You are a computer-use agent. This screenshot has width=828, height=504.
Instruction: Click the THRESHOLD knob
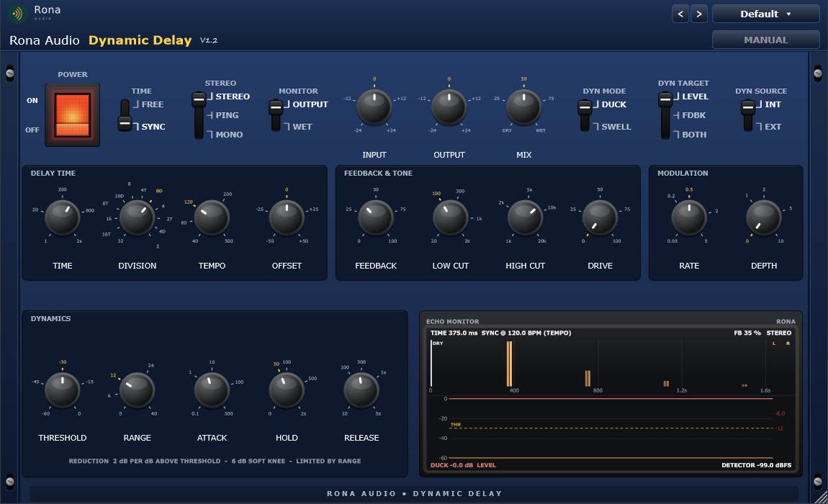[63, 390]
